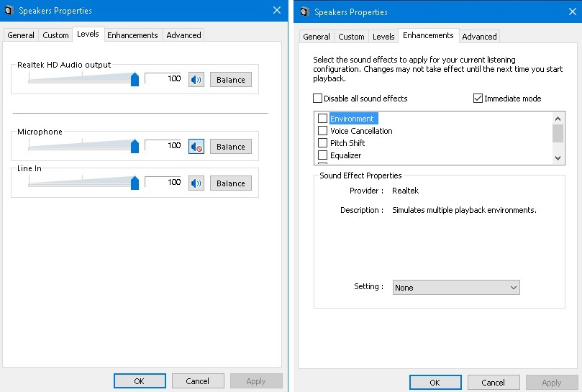Open Balance settings for the Microphone
Image resolution: width=582 pixels, height=392 pixels.
click(231, 147)
